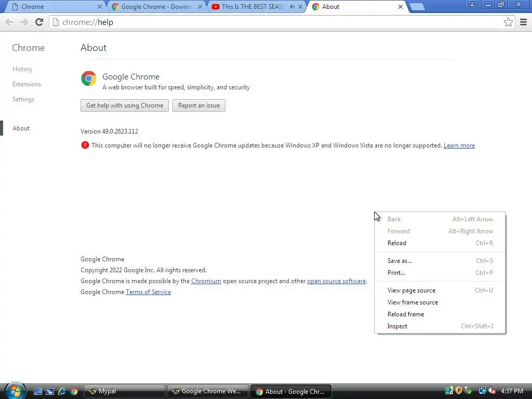The width and height of the screenshot is (532, 399).
Task: Open Settings in the left sidebar
Action: pos(23,99)
